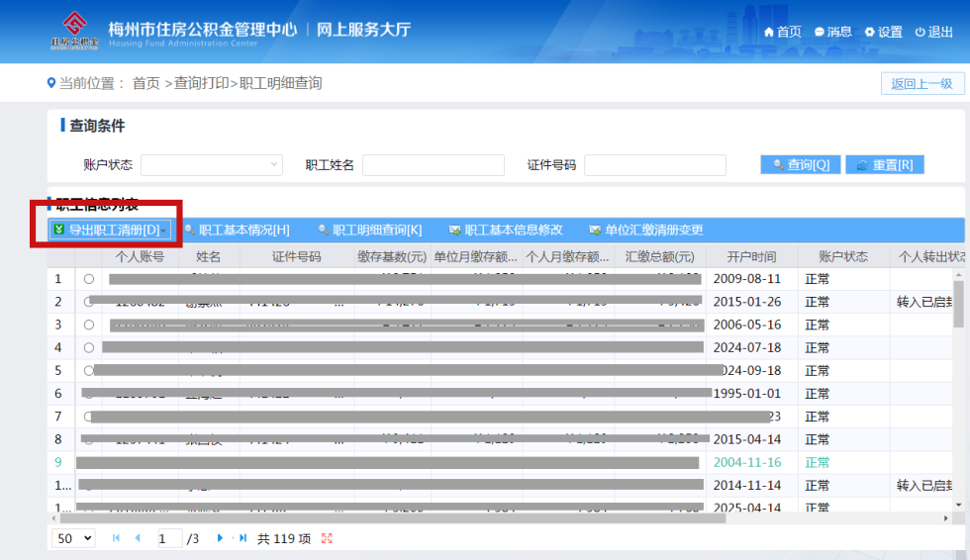The width and height of the screenshot is (970, 560).
Task: Click highlighted date 2004-11-16
Action: (747, 462)
